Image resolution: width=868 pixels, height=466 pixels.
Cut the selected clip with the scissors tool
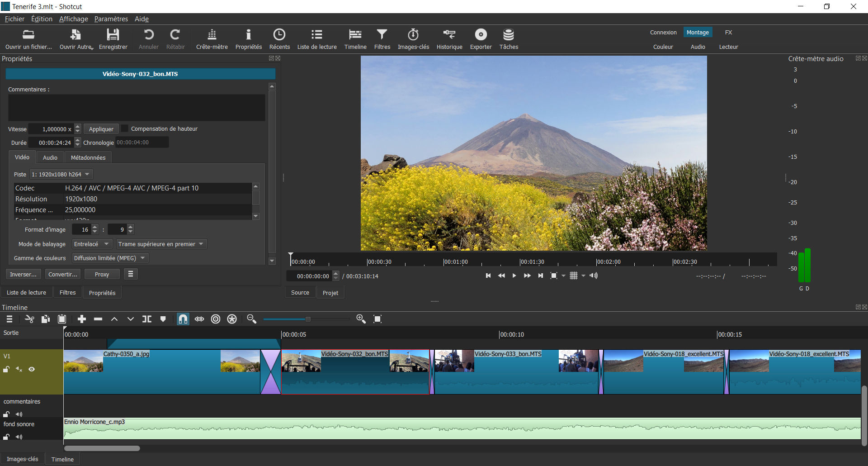[29, 319]
